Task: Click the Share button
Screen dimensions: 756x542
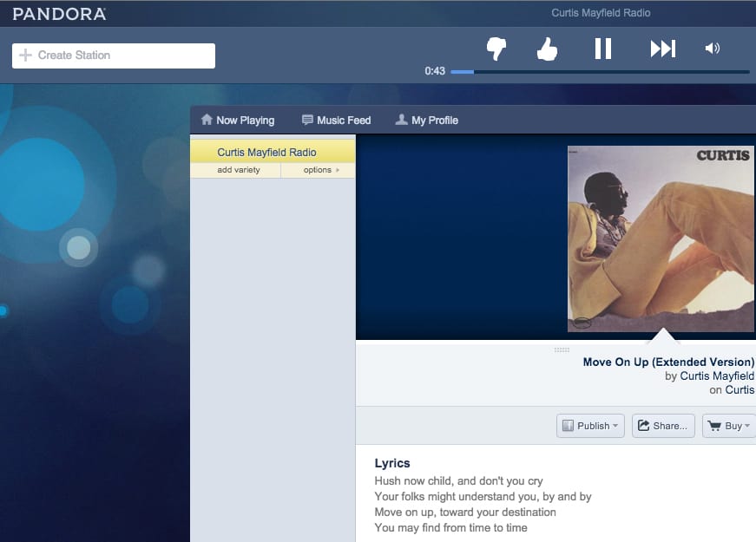Action: click(663, 426)
